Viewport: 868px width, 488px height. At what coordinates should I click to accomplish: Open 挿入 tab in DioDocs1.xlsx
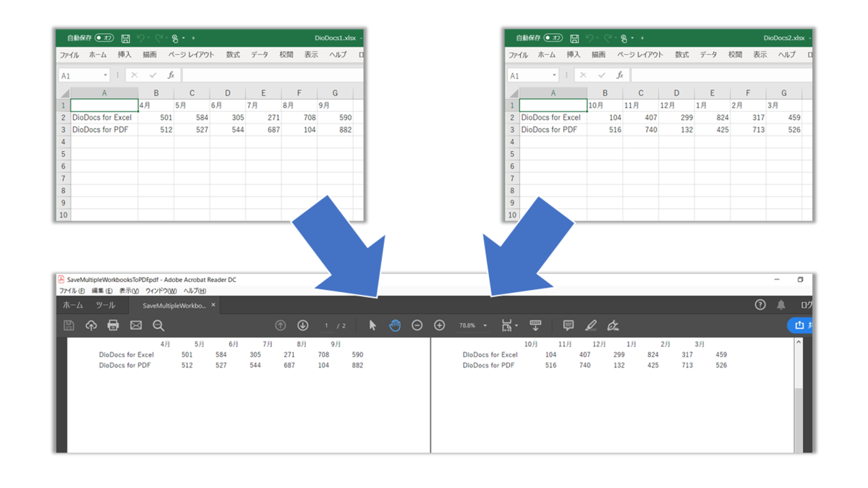pyautogui.click(x=124, y=55)
